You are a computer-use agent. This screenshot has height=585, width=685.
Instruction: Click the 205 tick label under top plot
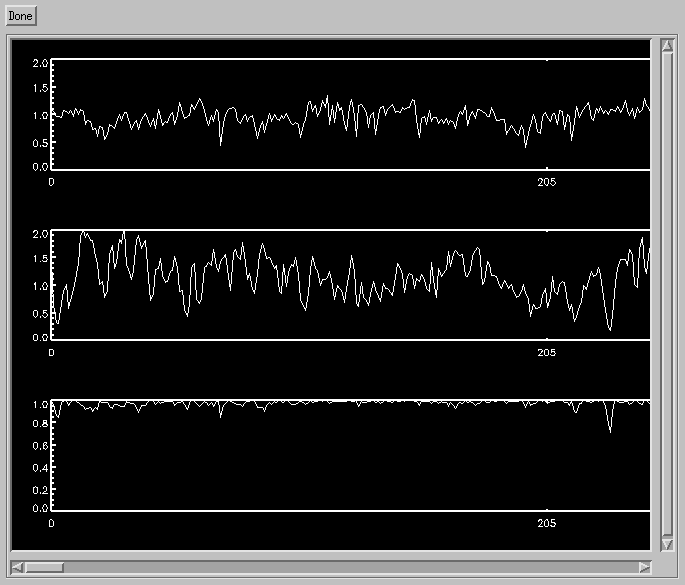(x=546, y=182)
